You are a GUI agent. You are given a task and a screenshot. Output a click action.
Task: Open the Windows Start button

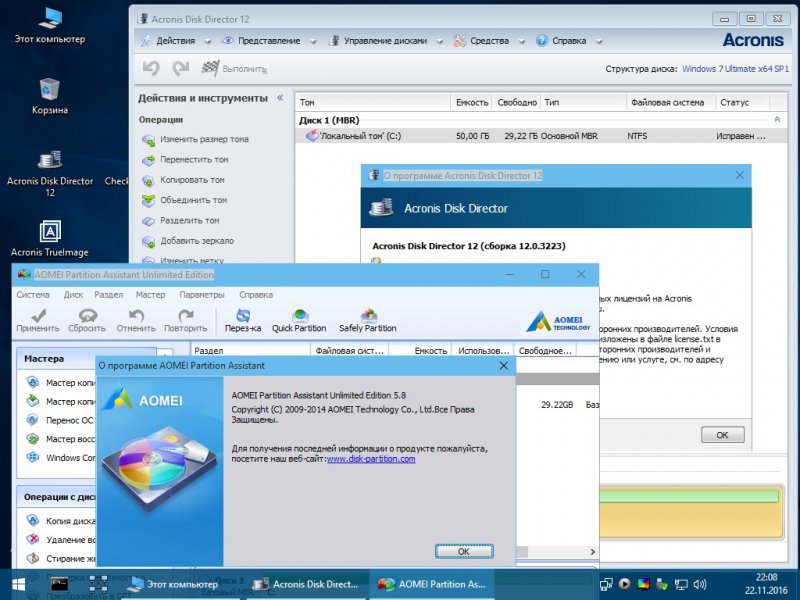(18, 584)
